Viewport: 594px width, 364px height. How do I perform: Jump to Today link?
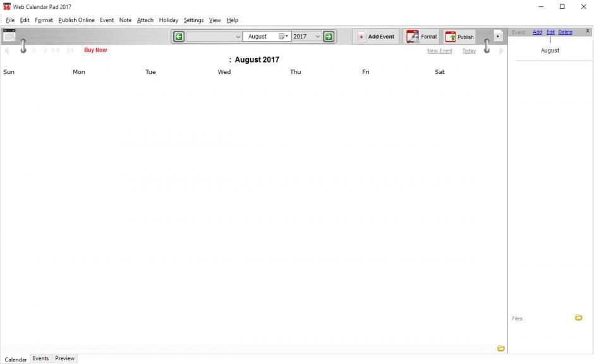[x=469, y=51]
